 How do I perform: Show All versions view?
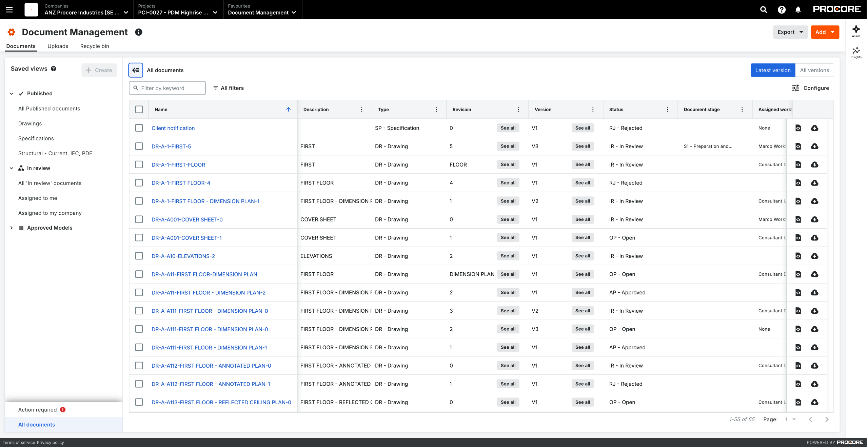[x=814, y=70]
